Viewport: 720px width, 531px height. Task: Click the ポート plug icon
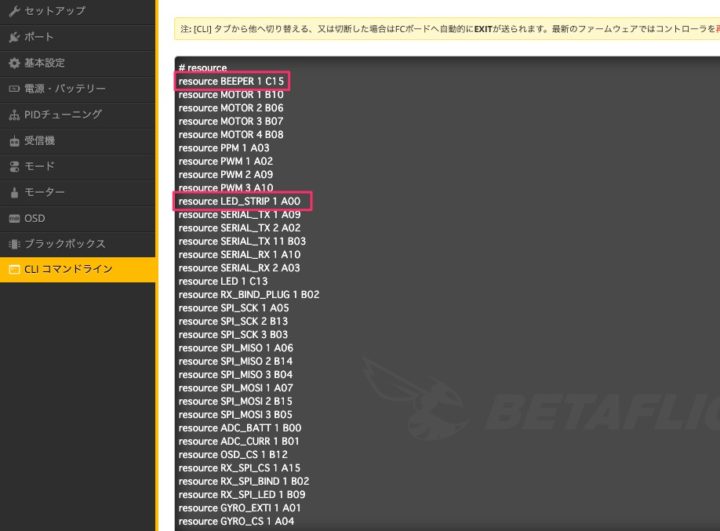pyautogui.click(x=13, y=37)
